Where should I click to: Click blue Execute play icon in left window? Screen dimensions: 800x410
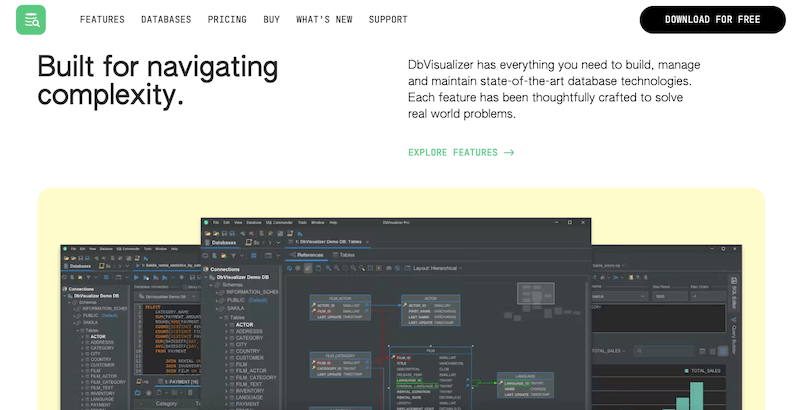(x=136, y=277)
